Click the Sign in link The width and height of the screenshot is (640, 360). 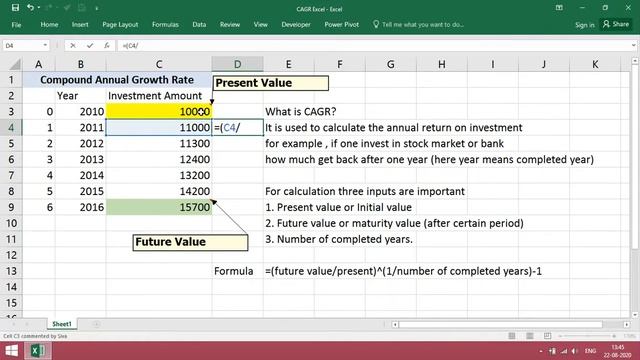[x=584, y=25]
